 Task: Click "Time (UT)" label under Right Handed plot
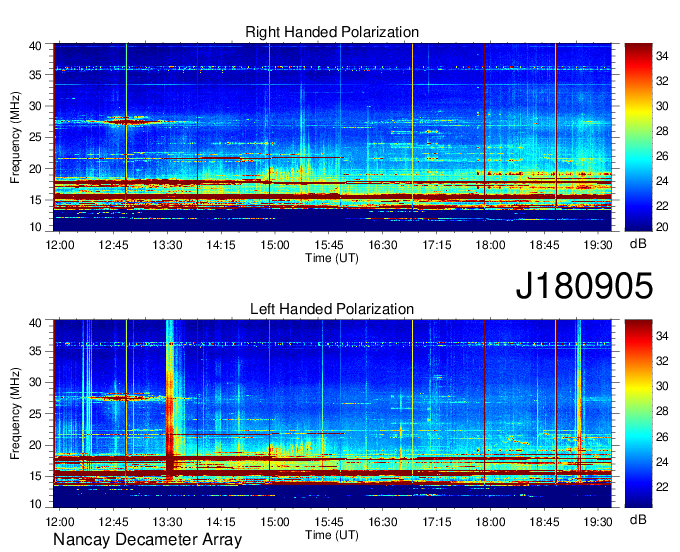[332, 258]
